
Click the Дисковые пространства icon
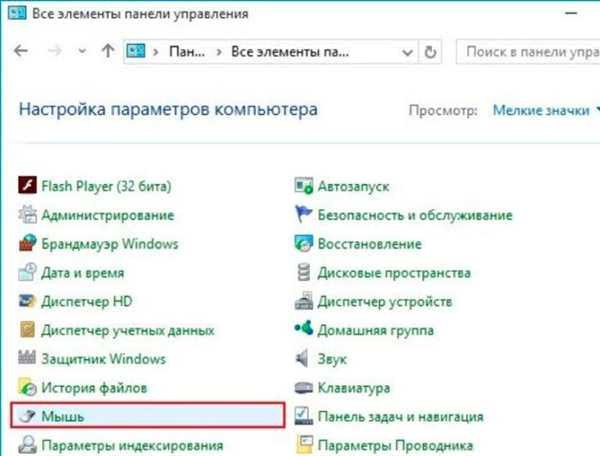[x=304, y=272]
